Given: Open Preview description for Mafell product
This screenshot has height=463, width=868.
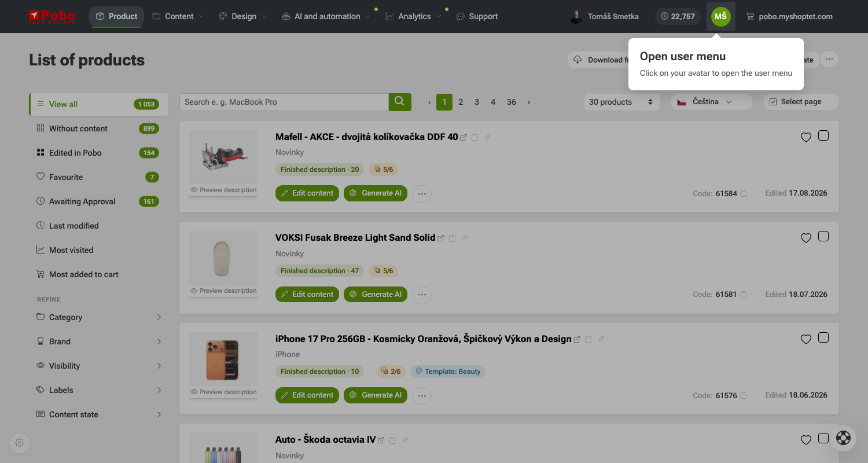Looking at the screenshot, I should 223,190.
